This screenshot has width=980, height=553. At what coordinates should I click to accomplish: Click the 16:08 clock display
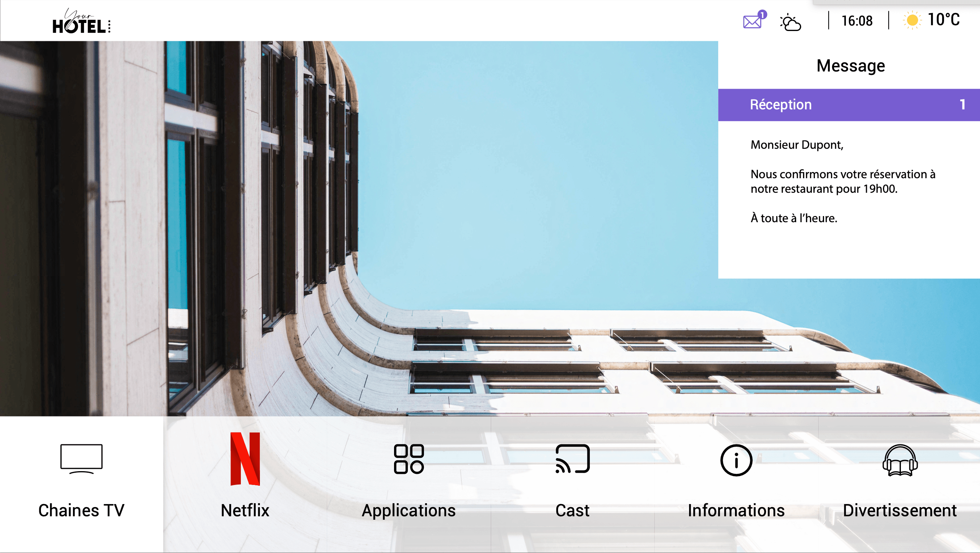click(x=857, y=21)
